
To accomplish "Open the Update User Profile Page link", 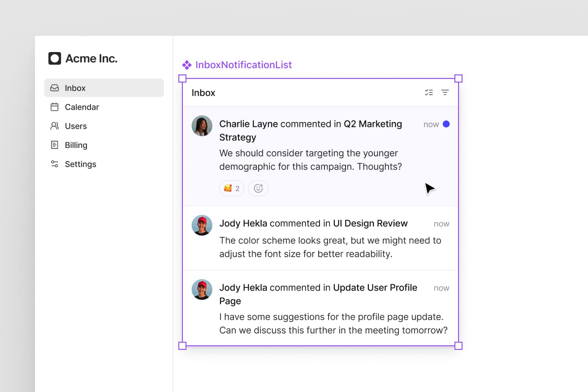I will [375, 287].
